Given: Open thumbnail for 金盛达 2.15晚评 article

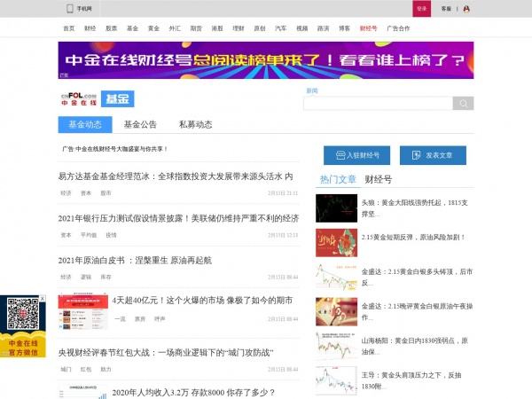Looking at the screenshot, I should point(336,311).
